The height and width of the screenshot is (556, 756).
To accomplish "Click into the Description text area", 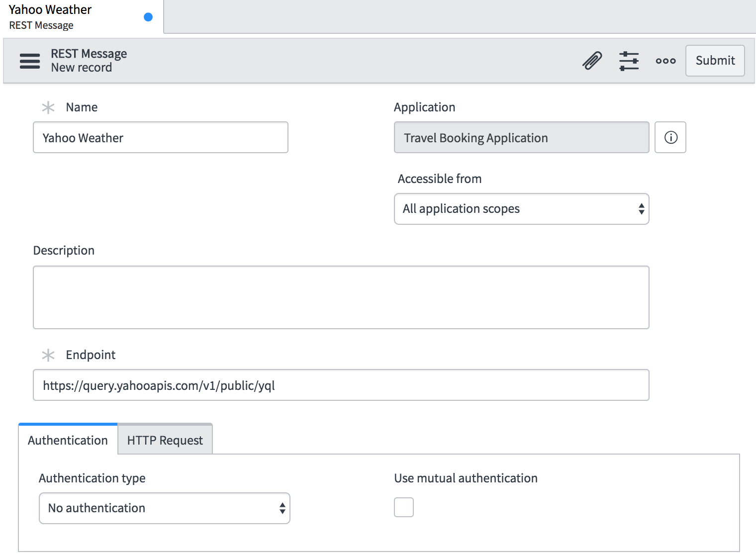I will pyautogui.click(x=341, y=297).
